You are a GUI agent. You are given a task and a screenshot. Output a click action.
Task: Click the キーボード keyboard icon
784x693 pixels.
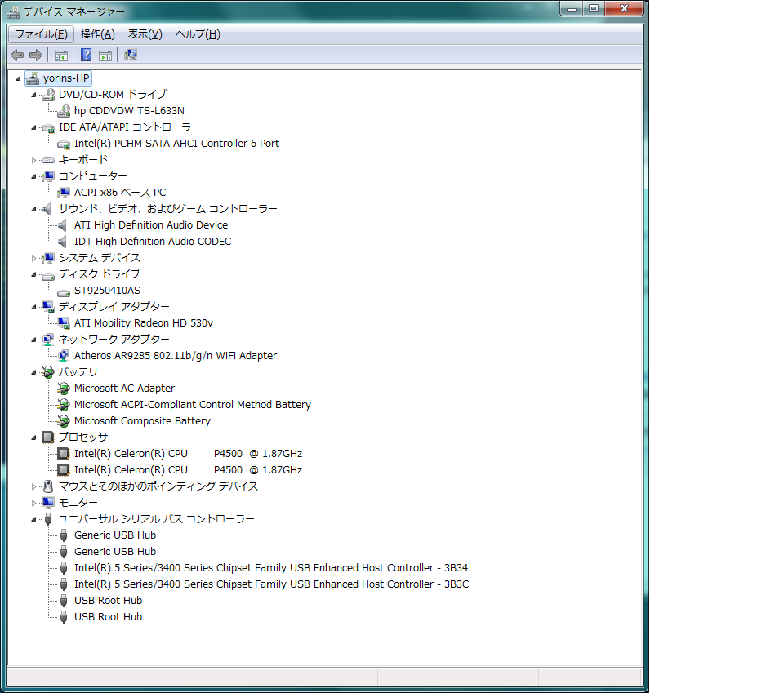[48, 160]
